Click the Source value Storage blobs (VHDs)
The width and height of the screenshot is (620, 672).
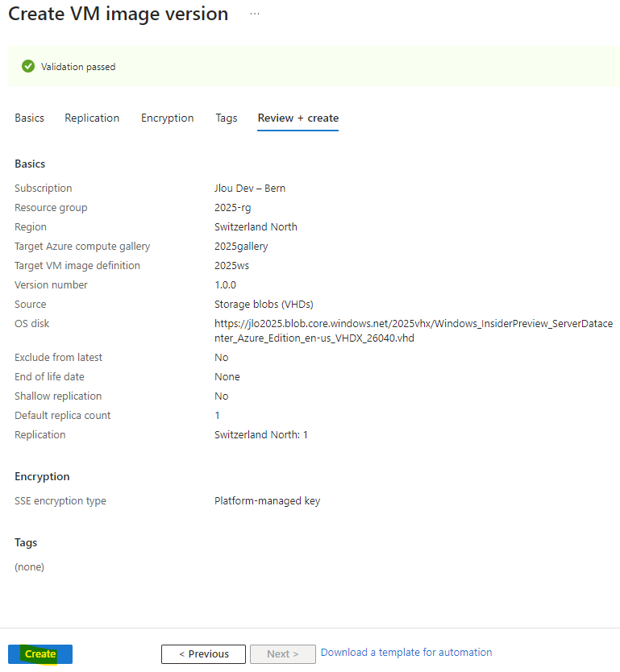[x=264, y=305]
